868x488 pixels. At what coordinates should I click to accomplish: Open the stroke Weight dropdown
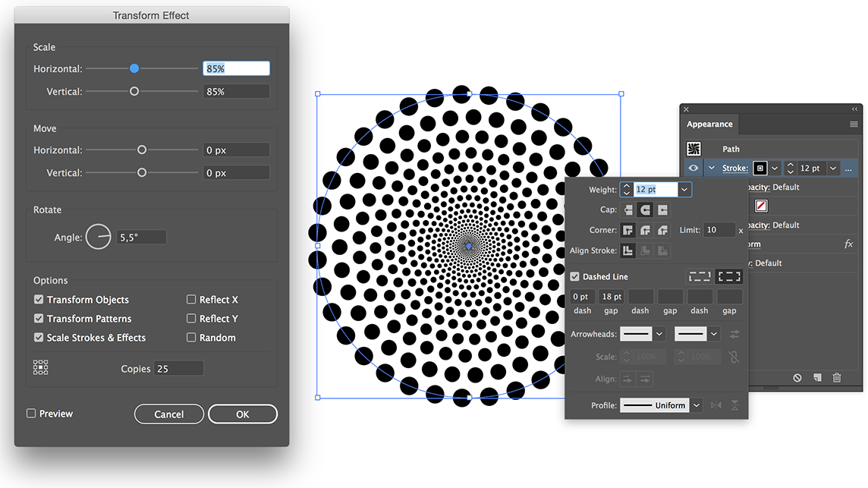tap(684, 190)
